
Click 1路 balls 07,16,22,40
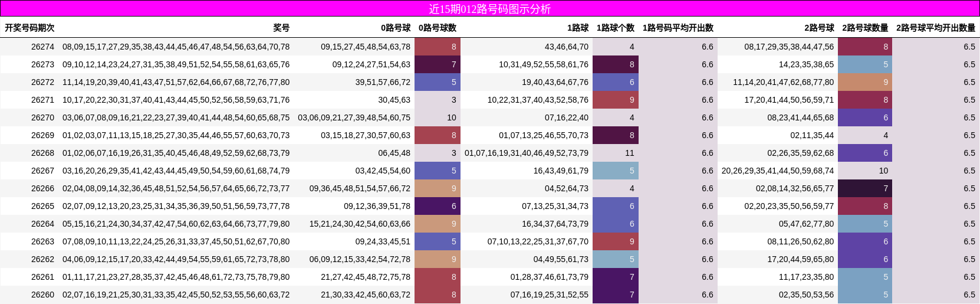coord(567,117)
